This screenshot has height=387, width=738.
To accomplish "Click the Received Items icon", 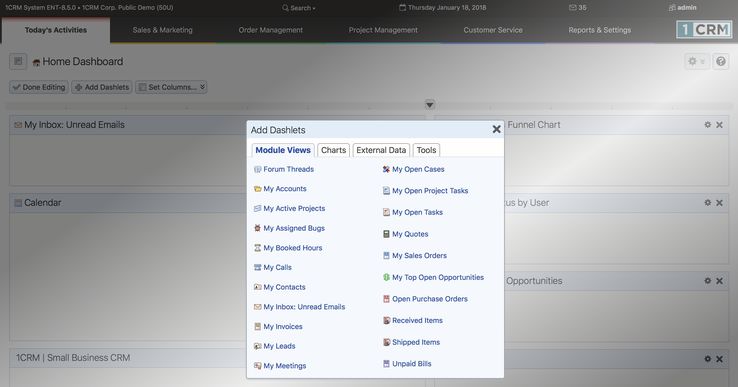I will pos(386,321).
